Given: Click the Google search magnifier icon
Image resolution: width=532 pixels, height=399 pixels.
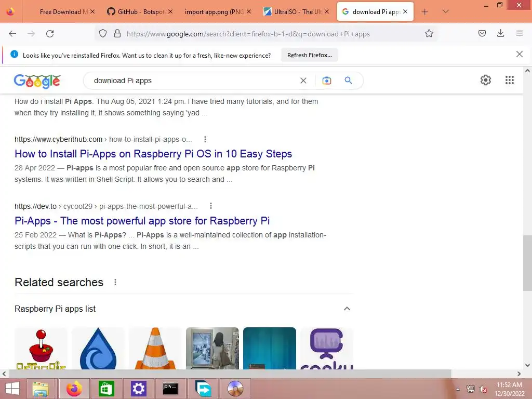Looking at the screenshot, I should (x=348, y=81).
